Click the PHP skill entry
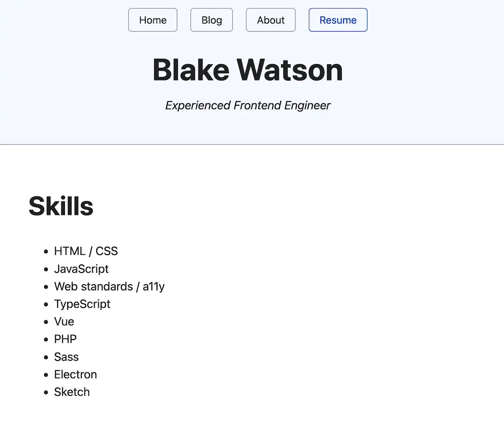The height and width of the screenshot is (439, 504). tap(65, 339)
